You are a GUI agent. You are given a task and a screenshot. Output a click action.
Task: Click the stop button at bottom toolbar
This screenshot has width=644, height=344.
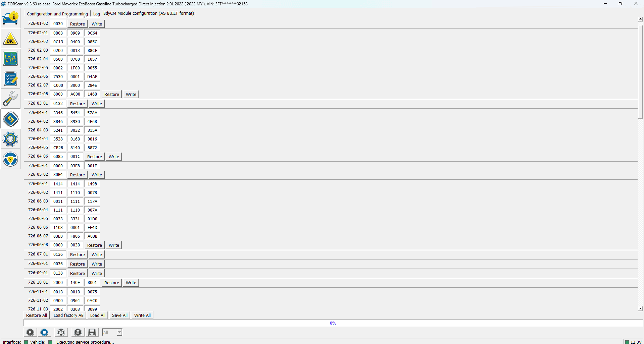click(x=44, y=332)
